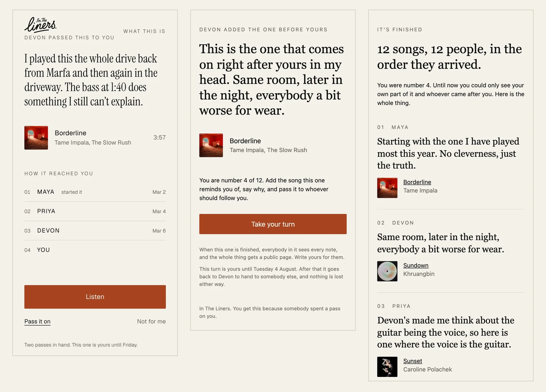This screenshot has height=392, width=546.
Task: Click the 12 songs, 12 people headline
Action: click(450, 57)
